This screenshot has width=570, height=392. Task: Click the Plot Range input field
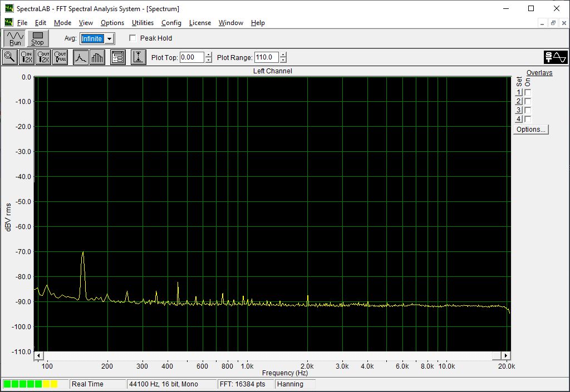pos(267,57)
